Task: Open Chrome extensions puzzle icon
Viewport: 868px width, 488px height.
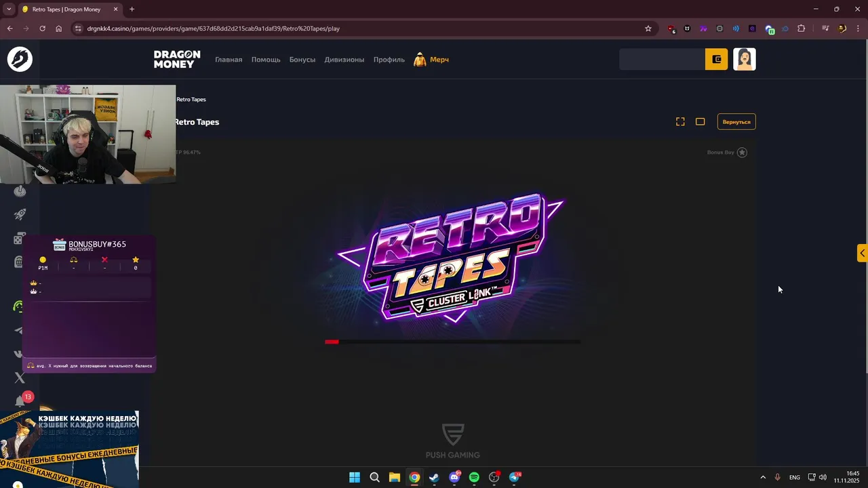Action: coord(802,28)
